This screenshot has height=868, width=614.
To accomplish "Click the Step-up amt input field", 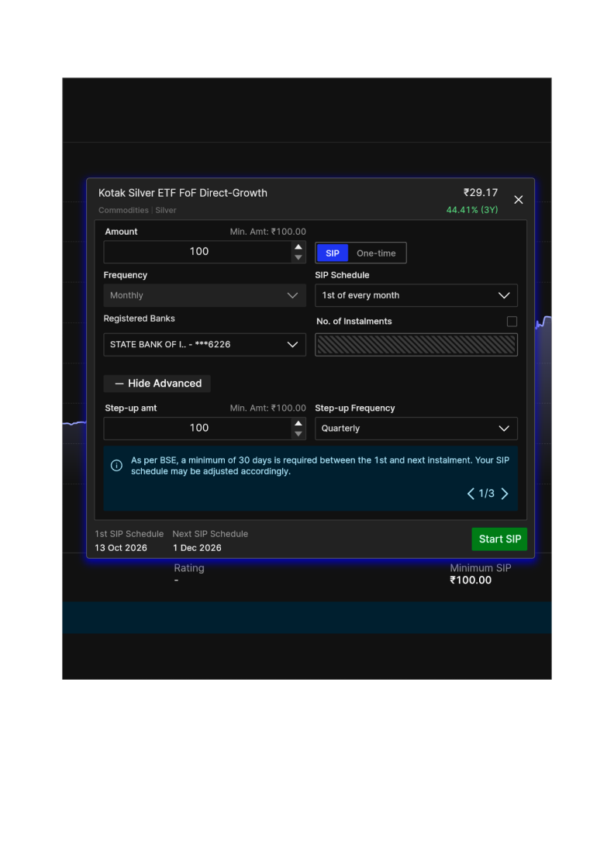I will pos(198,429).
